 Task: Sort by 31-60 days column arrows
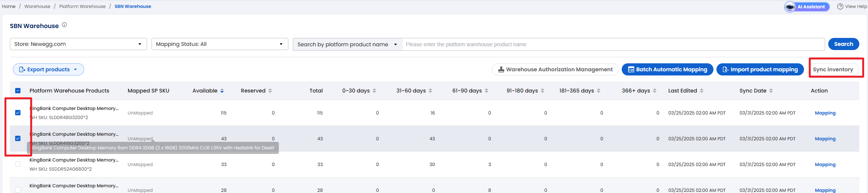(x=430, y=91)
